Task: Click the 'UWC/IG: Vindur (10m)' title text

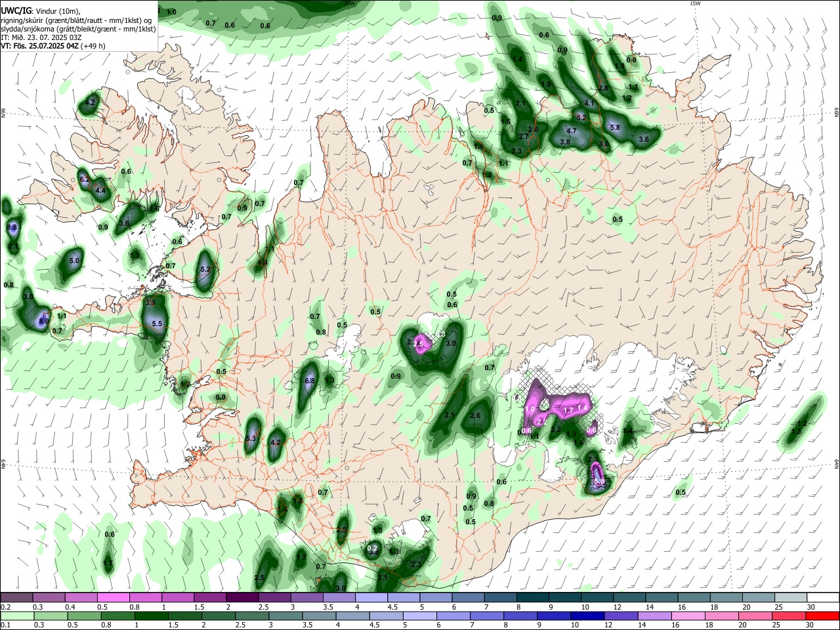Action: click(x=40, y=10)
